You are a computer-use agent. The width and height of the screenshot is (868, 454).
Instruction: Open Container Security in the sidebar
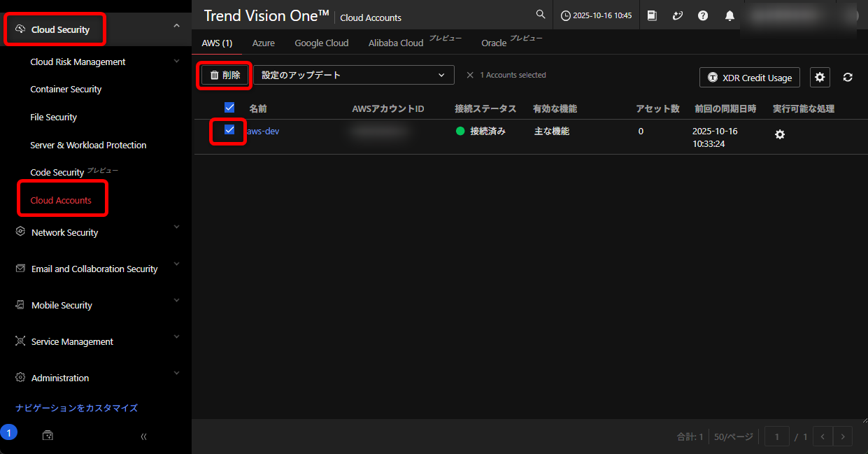[66, 89]
